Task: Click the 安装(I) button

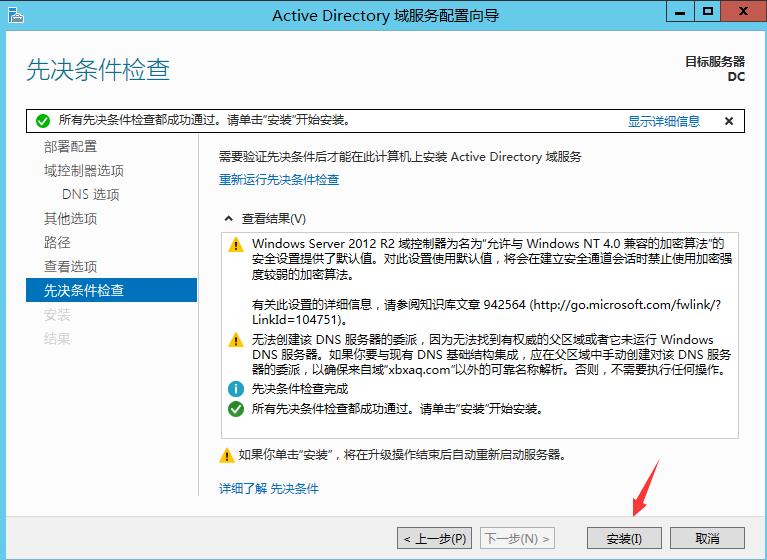Action: pos(624,538)
